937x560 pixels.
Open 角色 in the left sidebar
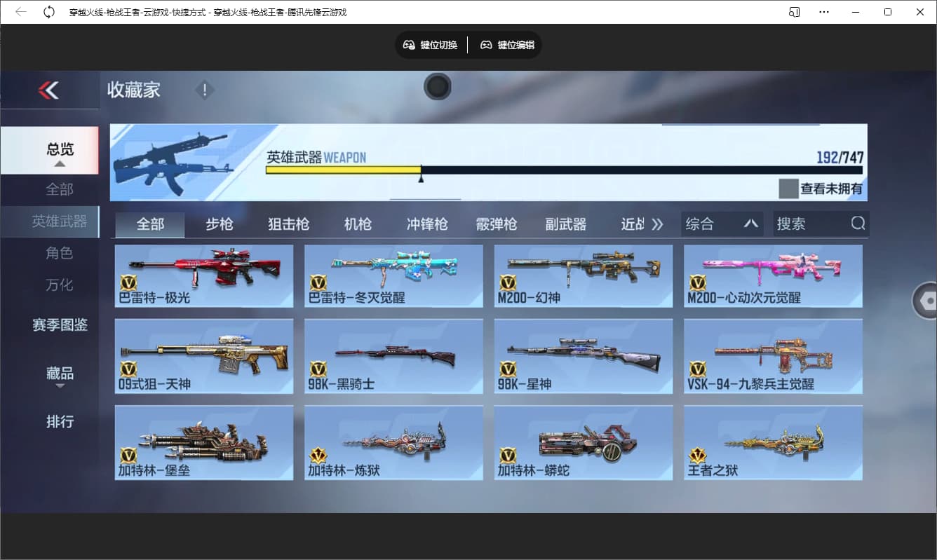click(x=60, y=253)
